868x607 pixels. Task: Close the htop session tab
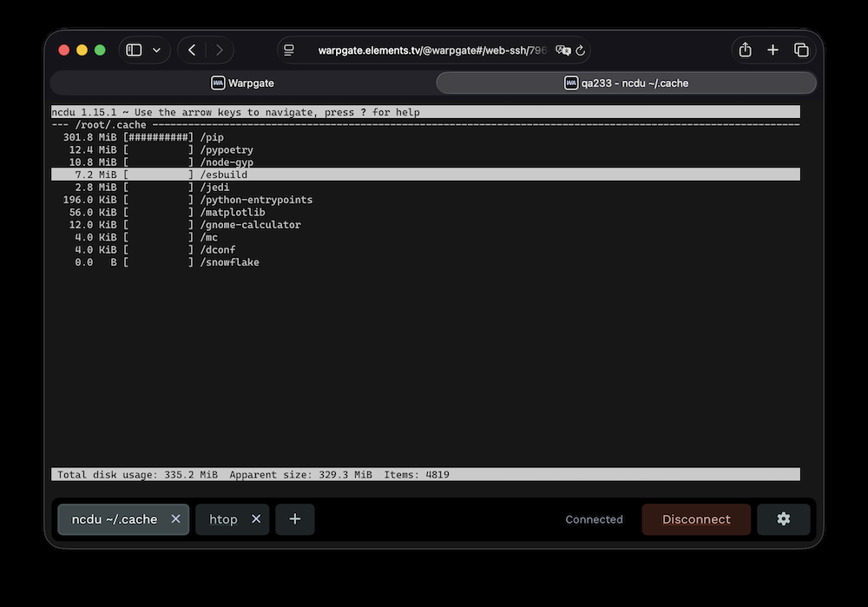(x=256, y=519)
